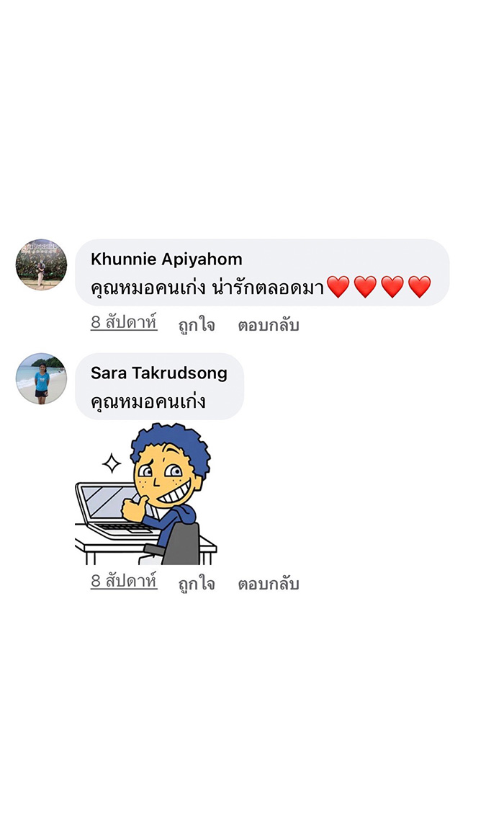Reply to Khunnie's comment via ตอบกลับ
The width and height of the screenshot is (504, 836).
click(268, 325)
